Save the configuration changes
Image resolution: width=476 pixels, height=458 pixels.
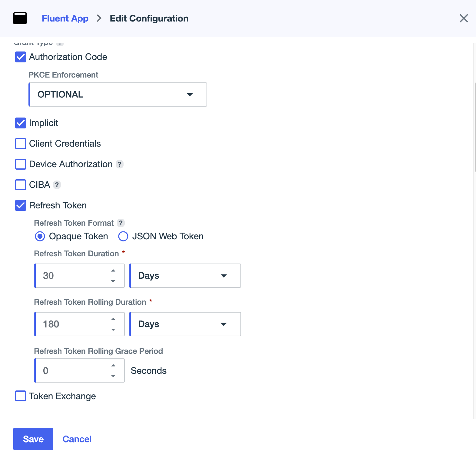tap(33, 439)
